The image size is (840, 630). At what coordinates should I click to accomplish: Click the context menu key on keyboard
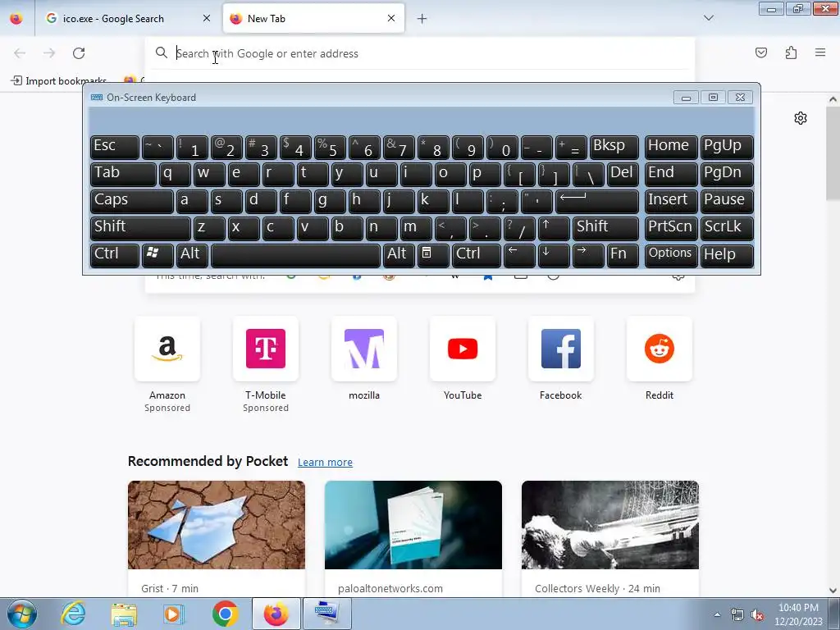pyautogui.click(x=433, y=255)
